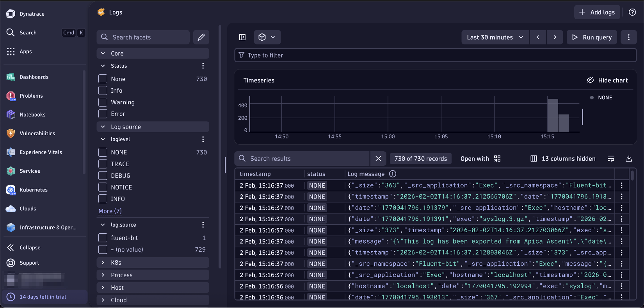Download the log results
Screen dimensions: 644x308
click(628, 159)
